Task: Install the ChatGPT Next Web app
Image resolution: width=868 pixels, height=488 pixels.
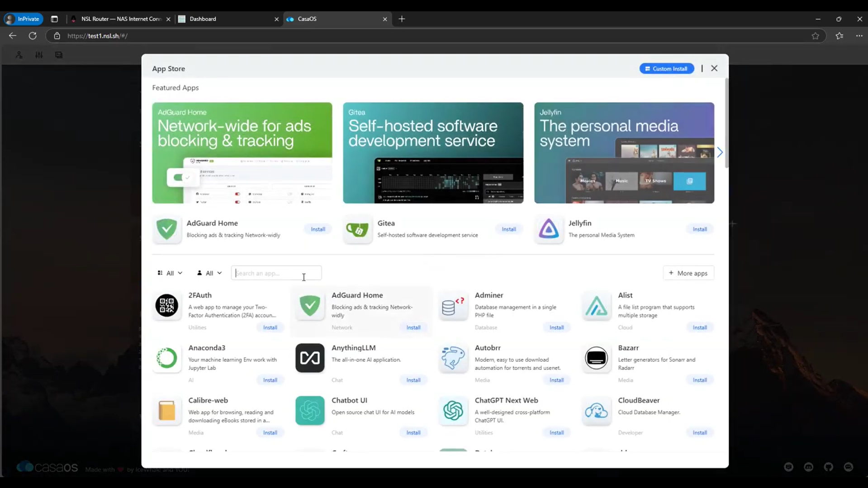Action: tap(556, 433)
